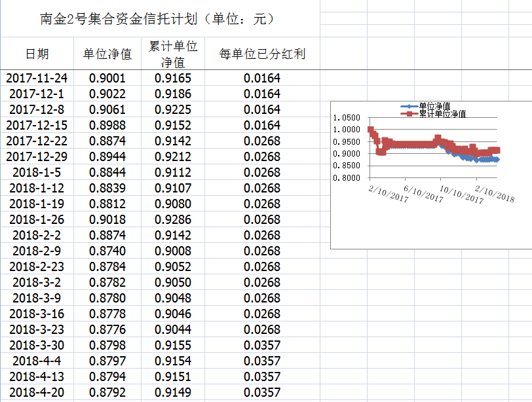Click the date cell 2017-11-24
The image size is (532, 402).
[x=37, y=78]
